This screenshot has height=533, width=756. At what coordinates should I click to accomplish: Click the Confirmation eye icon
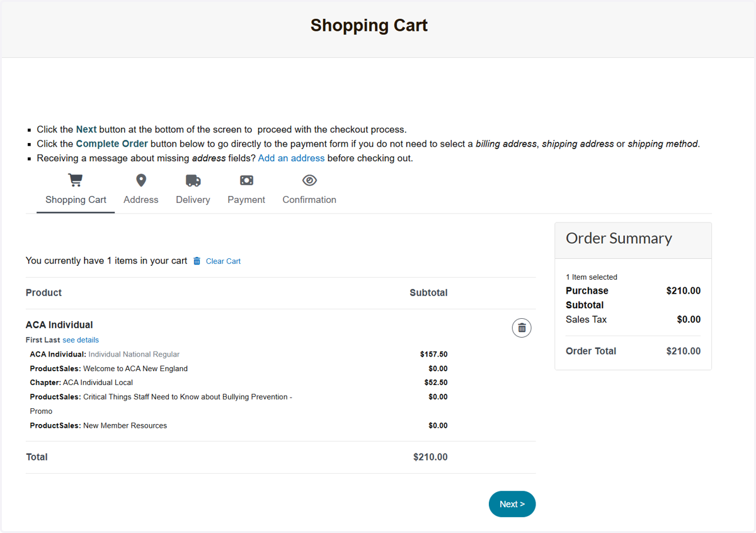(309, 181)
